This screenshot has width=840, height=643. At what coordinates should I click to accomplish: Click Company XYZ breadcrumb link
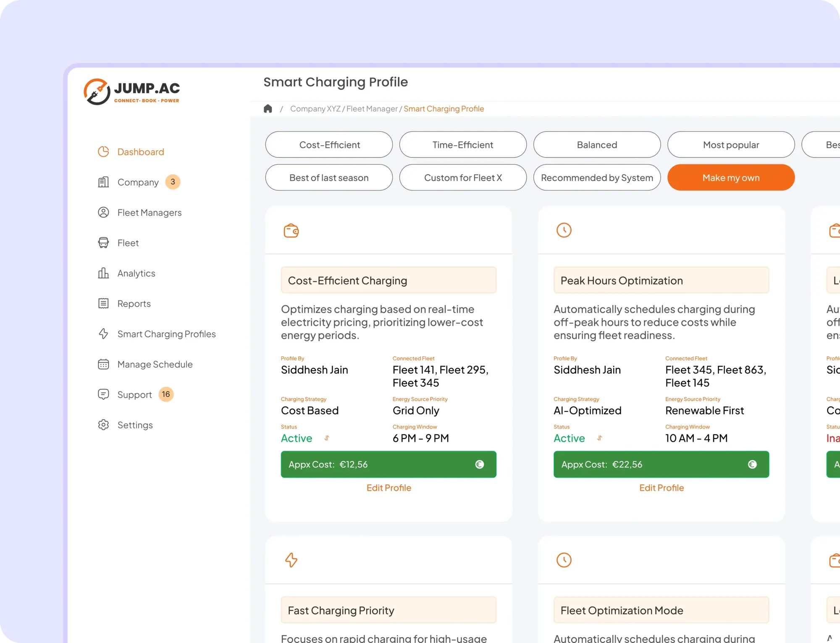pos(315,109)
